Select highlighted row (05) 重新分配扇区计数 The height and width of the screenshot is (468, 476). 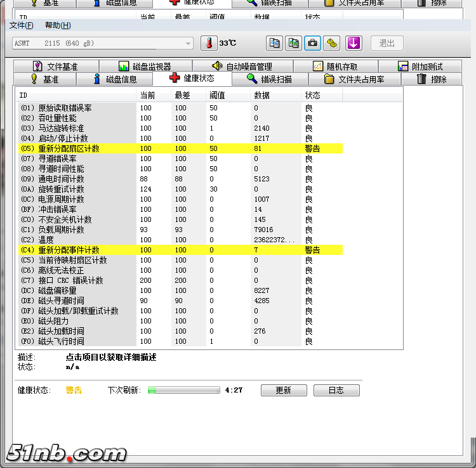[180, 148]
